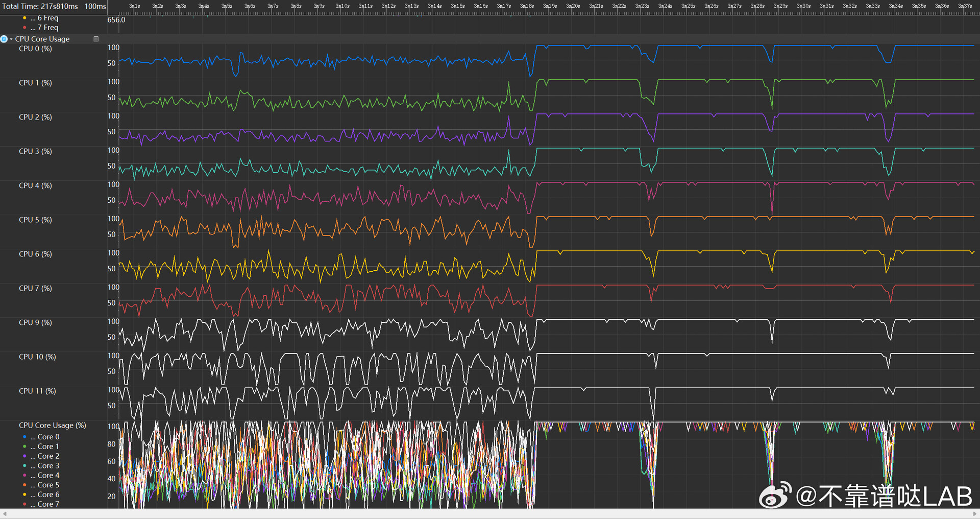This screenshot has height=519, width=980.
Task: Click the red dot beside 7 Freq
Action: click(x=24, y=28)
